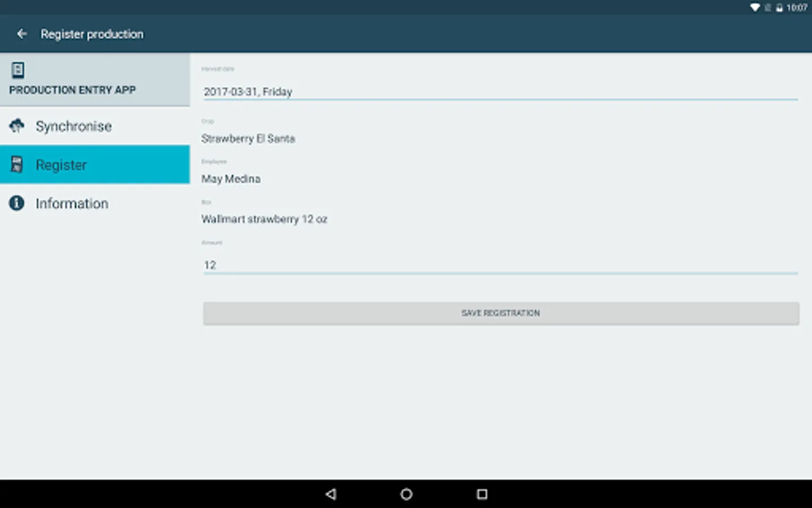Screen dimensions: 812x508
Task: Click the Register clipboard icon
Action: pyautogui.click(x=17, y=164)
